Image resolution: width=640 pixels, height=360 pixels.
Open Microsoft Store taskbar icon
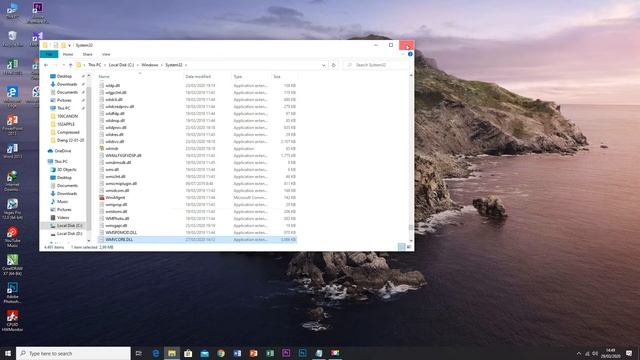point(188,353)
